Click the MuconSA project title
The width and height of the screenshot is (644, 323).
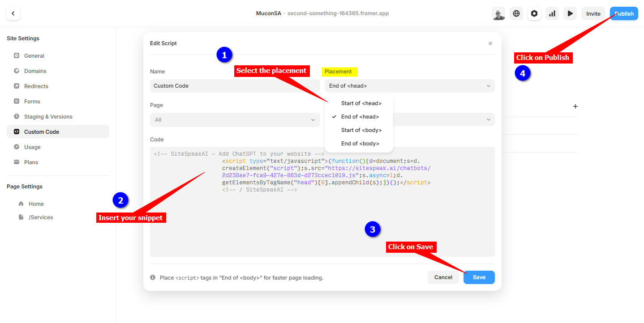click(269, 13)
